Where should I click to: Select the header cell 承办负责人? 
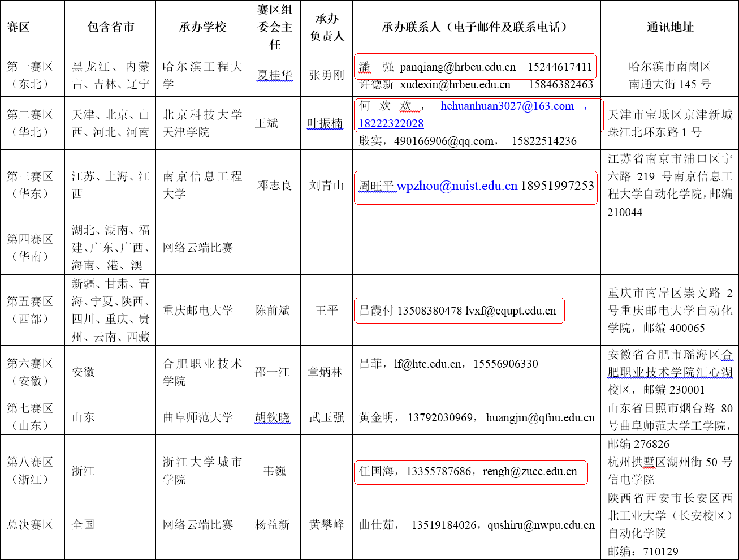tap(326, 27)
